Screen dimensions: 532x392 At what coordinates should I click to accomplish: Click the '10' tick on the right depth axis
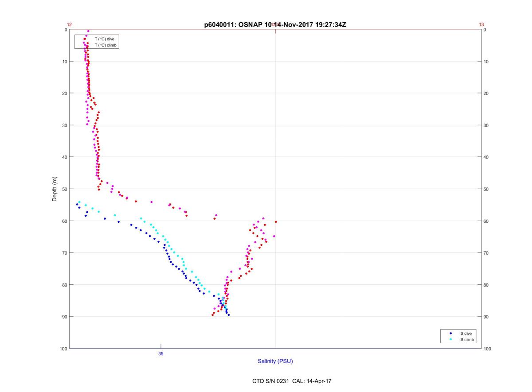[x=486, y=62]
